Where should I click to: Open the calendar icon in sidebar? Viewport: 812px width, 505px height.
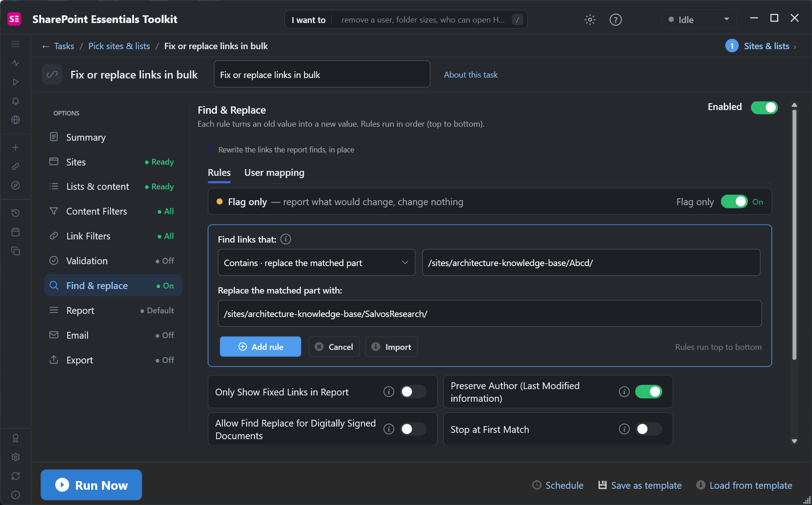15,232
